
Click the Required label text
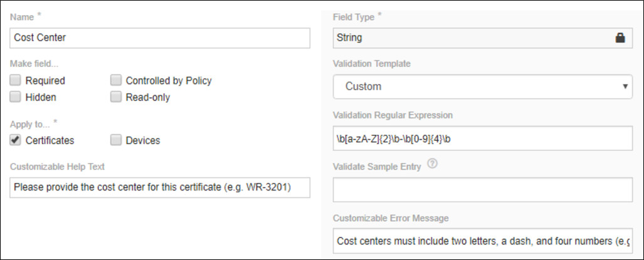(x=45, y=81)
